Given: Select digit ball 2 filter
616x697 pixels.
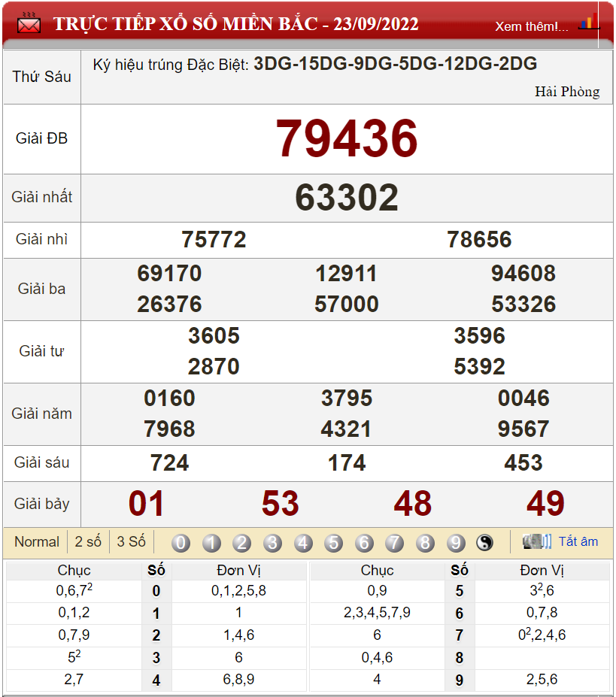Looking at the screenshot, I should (x=242, y=543).
